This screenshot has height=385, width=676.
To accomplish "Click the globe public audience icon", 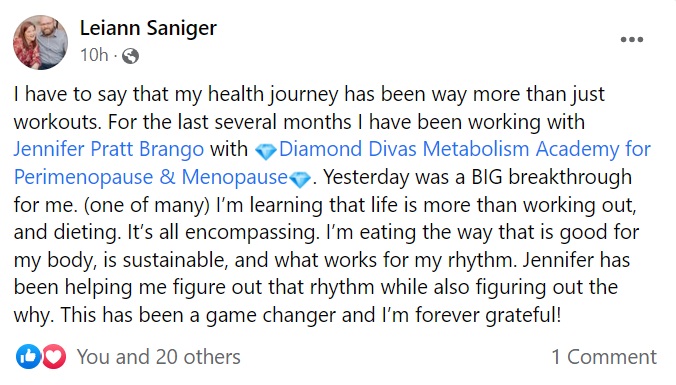I will 130,56.
